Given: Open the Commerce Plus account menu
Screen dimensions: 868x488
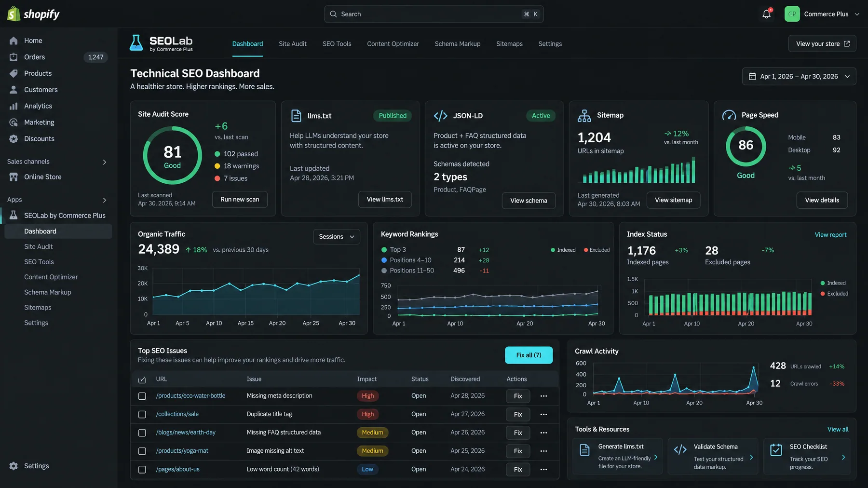Looking at the screenshot, I should click(822, 14).
